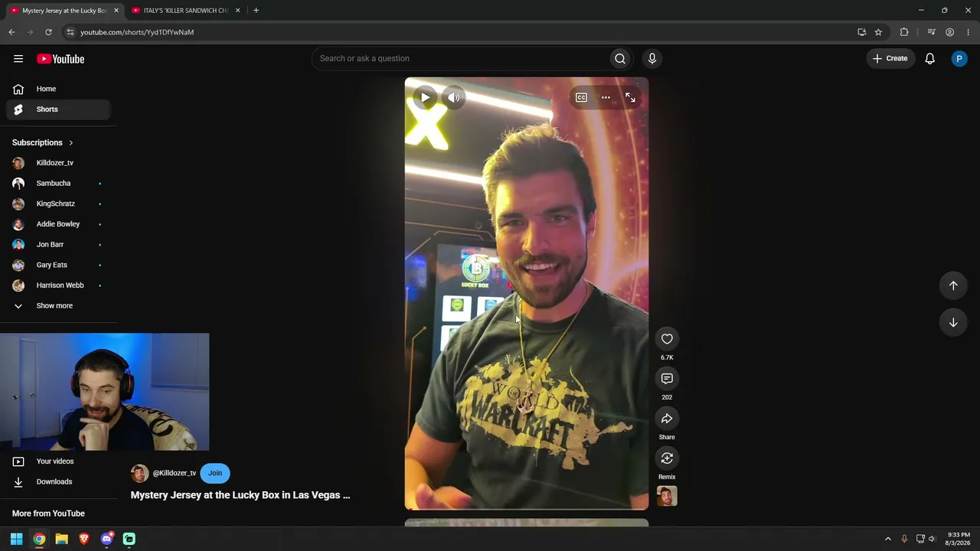Open the Gary Eats subscription
This screenshot has height=551, width=980.
click(x=58, y=265)
